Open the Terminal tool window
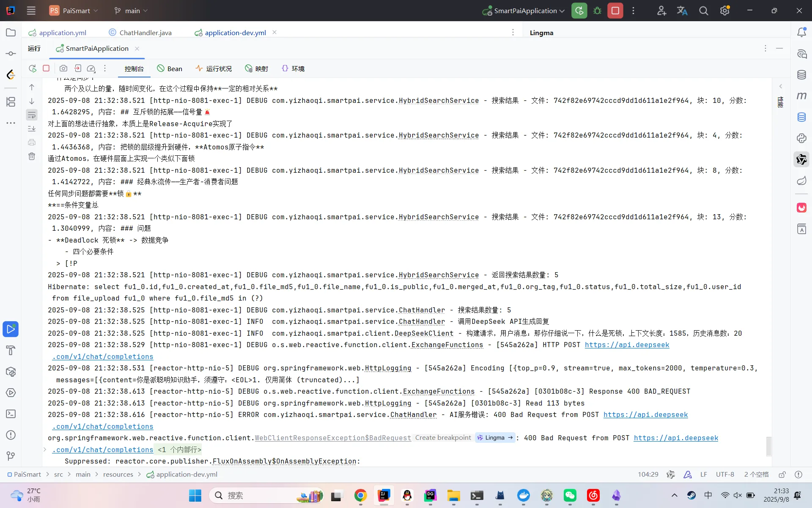 [11, 414]
